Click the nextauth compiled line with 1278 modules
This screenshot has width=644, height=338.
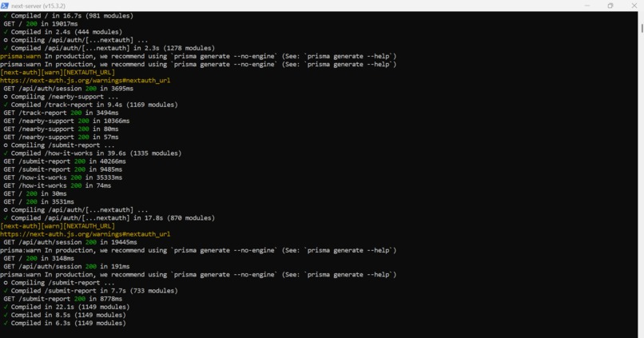(109, 48)
